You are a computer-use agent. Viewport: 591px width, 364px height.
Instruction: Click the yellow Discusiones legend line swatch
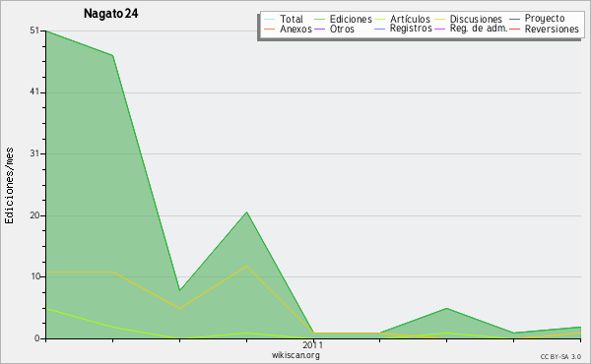(440, 20)
